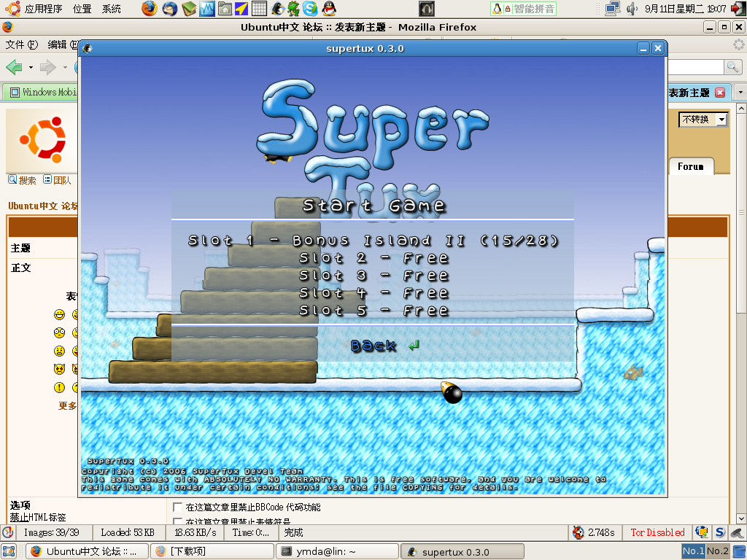Click the dark arch applet in top panel
Image resolution: width=747 pixels, height=560 pixels.
tap(426, 9)
